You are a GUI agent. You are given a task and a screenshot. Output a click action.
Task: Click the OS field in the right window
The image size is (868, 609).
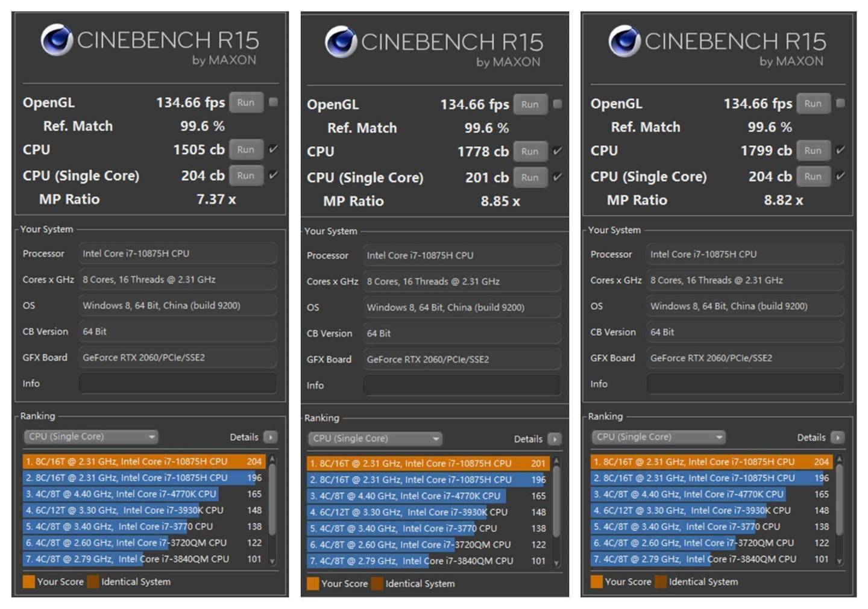point(745,306)
